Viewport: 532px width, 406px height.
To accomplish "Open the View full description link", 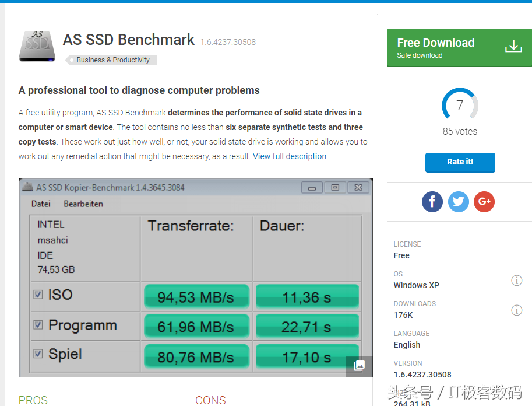I will click(290, 156).
